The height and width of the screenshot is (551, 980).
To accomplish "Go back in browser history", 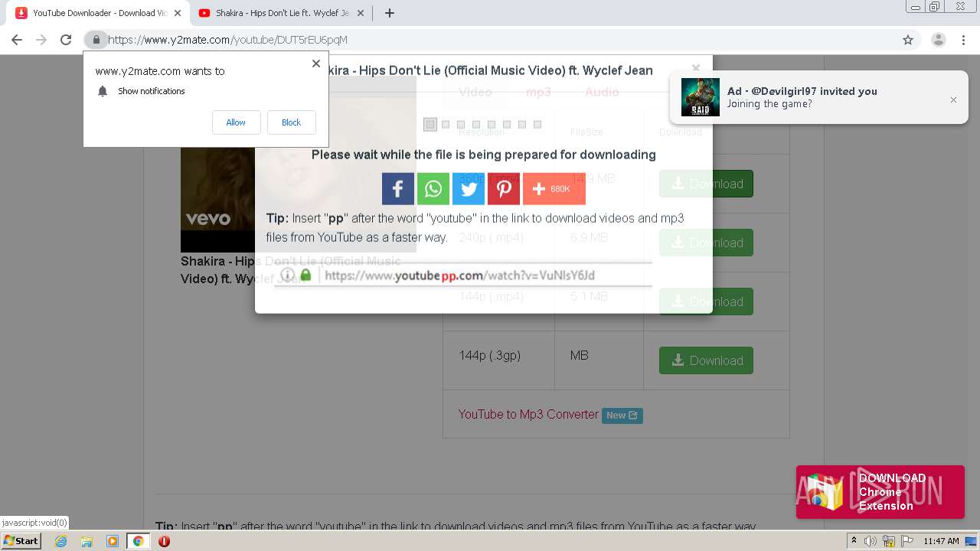I will point(17,40).
